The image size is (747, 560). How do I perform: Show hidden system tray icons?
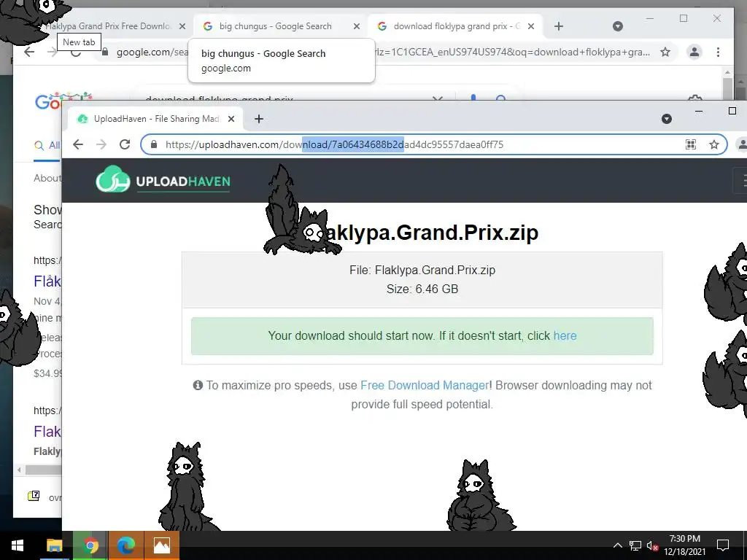click(x=617, y=545)
